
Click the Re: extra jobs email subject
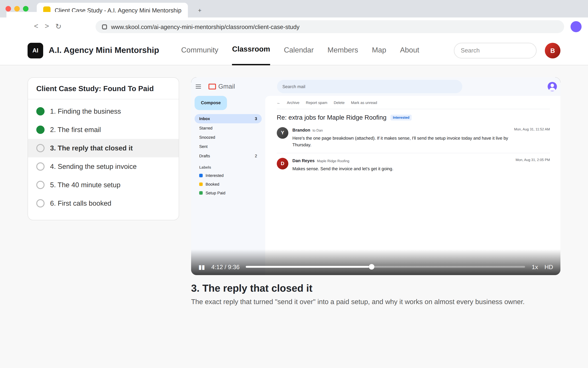331,118
